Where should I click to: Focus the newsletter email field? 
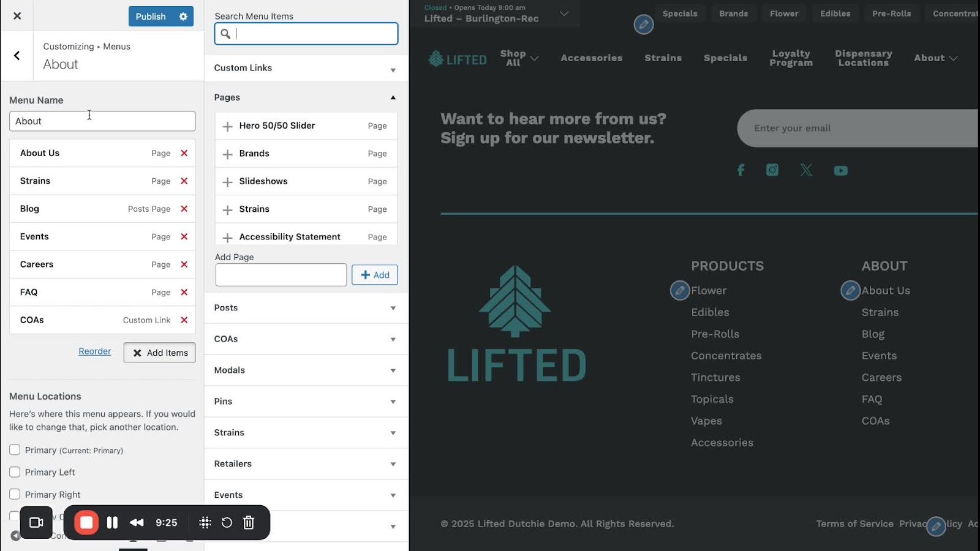[858, 129]
